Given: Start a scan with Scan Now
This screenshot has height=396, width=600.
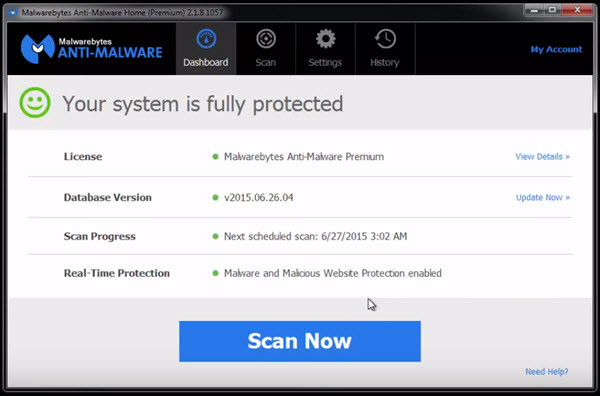Looking at the screenshot, I should pyautogui.click(x=300, y=341).
